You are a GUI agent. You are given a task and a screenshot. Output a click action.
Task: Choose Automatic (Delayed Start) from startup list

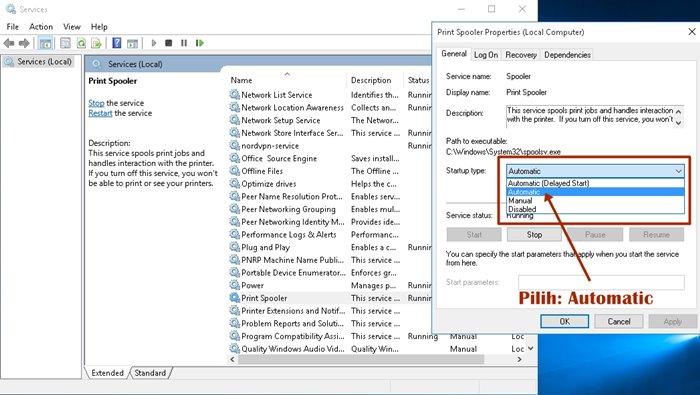pos(595,183)
